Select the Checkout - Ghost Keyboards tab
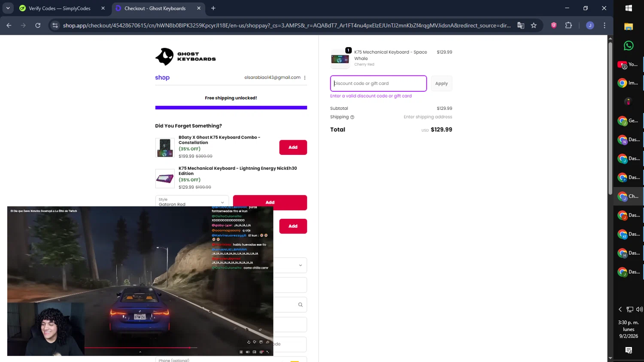Image resolution: width=644 pixels, height=362 pixels. (x=155, y=8)
